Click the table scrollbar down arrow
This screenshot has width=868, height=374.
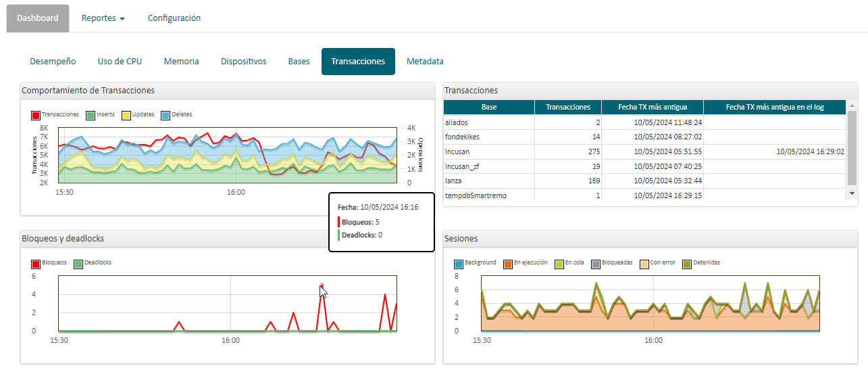pos(852,193)
